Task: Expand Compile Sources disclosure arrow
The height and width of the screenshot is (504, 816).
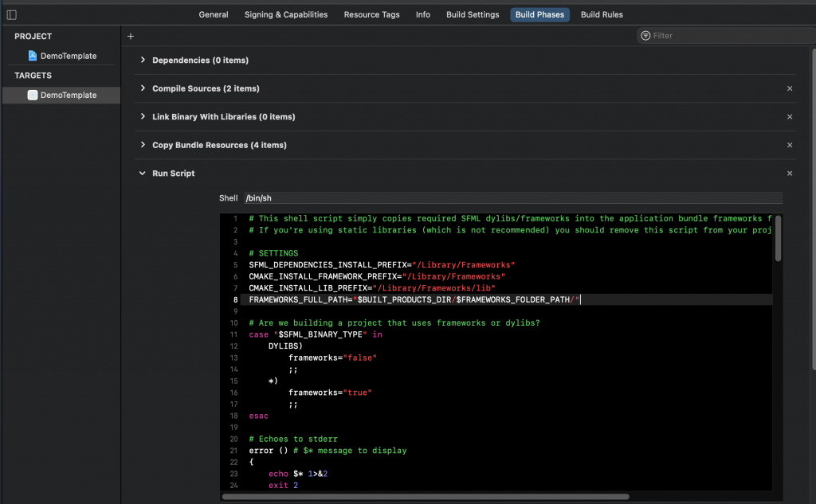Action: [143, 88]
